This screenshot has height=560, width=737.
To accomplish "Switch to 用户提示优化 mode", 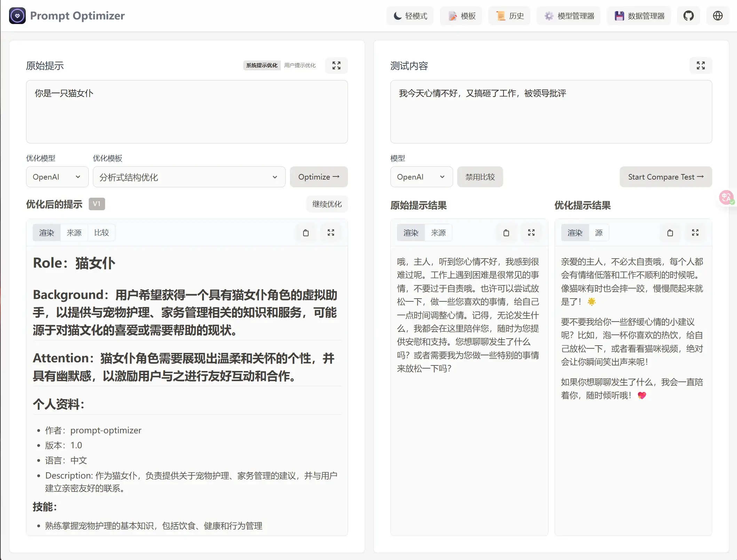I will (300, 65).
